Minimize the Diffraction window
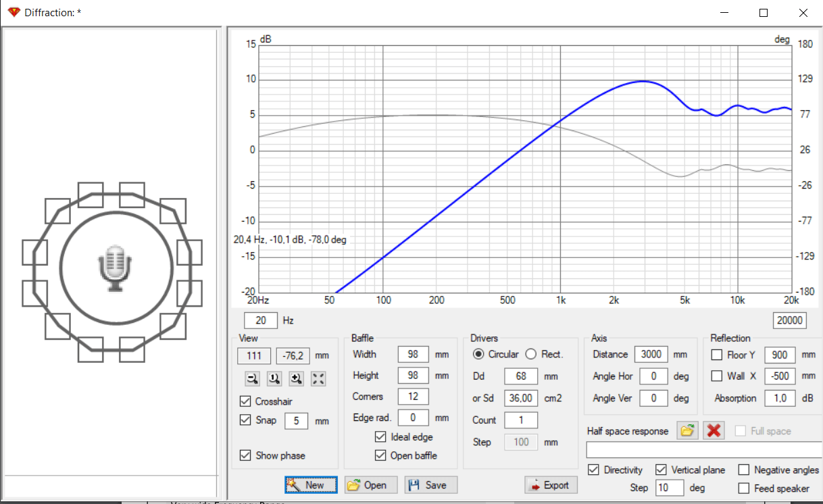 point(724,13)
